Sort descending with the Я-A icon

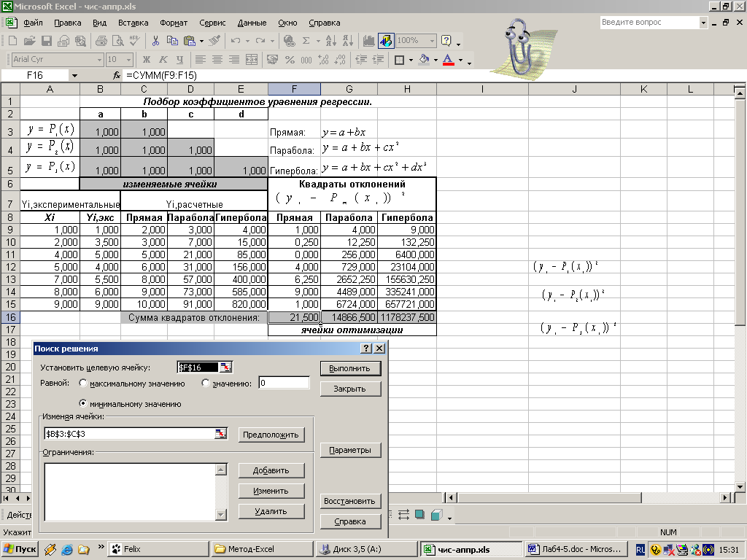[347, 41]
